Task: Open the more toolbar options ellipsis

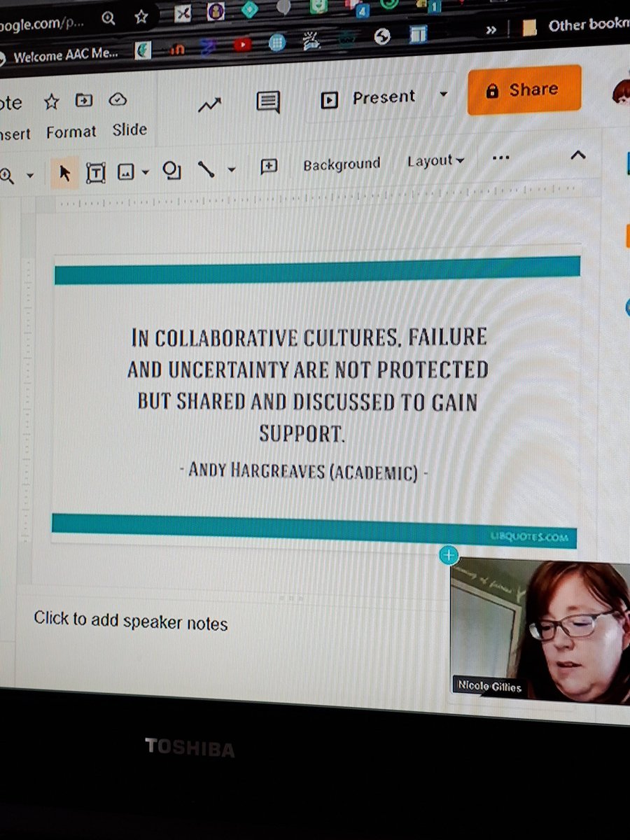Action: point(501,158)
